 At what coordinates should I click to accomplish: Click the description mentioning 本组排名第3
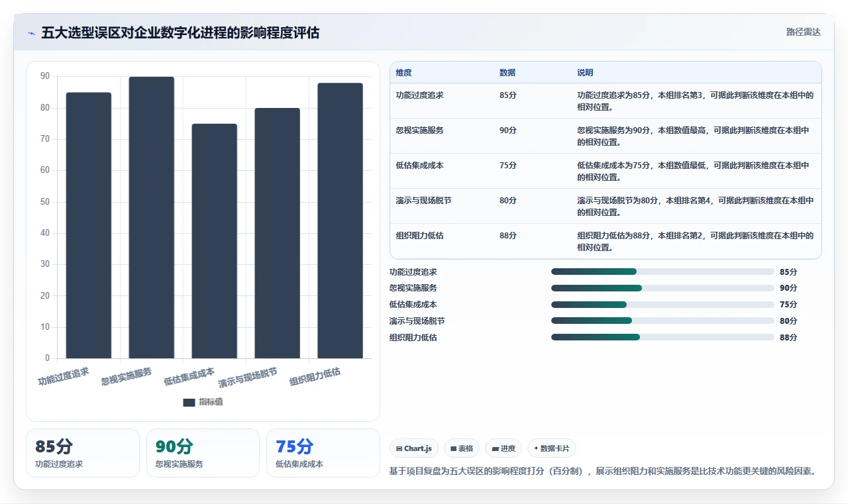click(x=696, y=101)
